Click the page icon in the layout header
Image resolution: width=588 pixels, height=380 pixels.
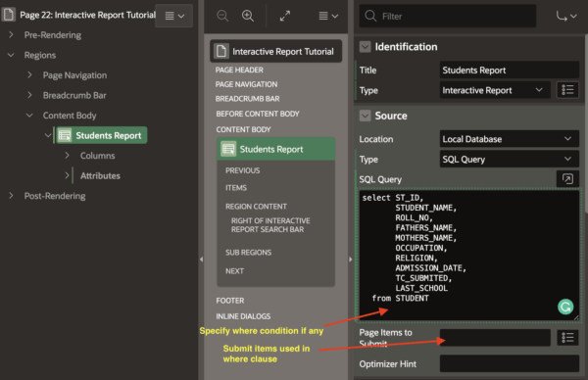pyautogui.click(x=221, y=51)
